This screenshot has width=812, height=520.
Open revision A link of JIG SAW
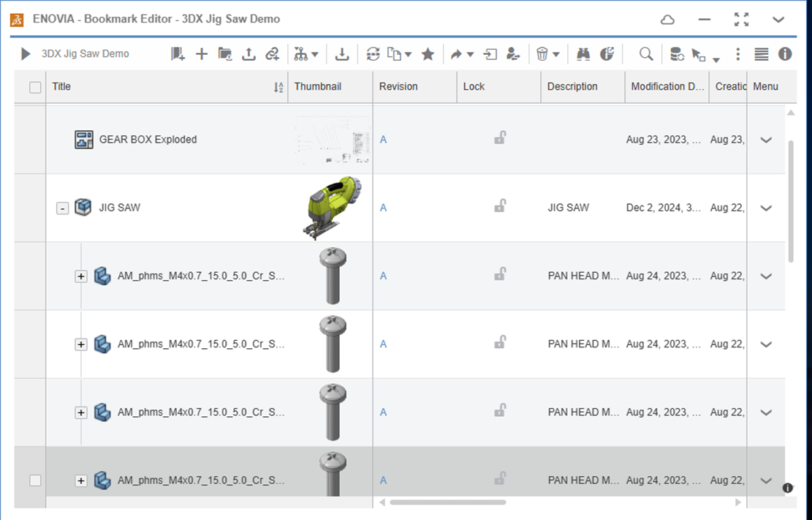click(x=383, y=208)
